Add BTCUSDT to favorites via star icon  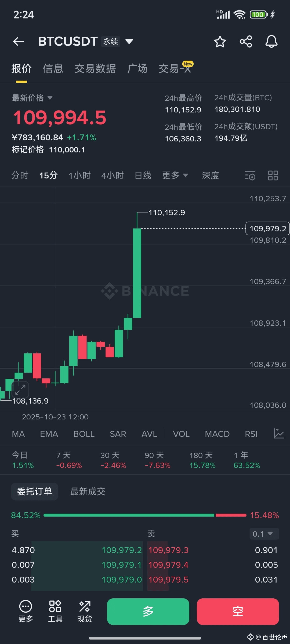tap(220, 41)
